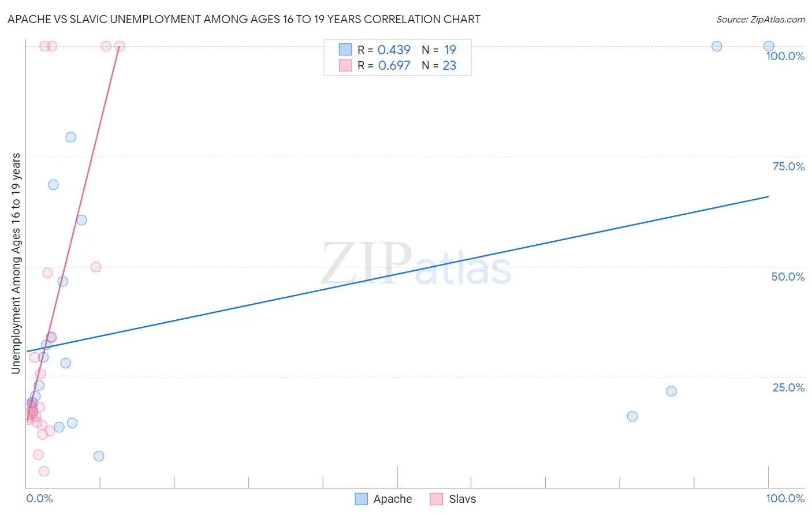Select the lowest pink Slavs data point

pyautogui.click(x=44, y=471)
